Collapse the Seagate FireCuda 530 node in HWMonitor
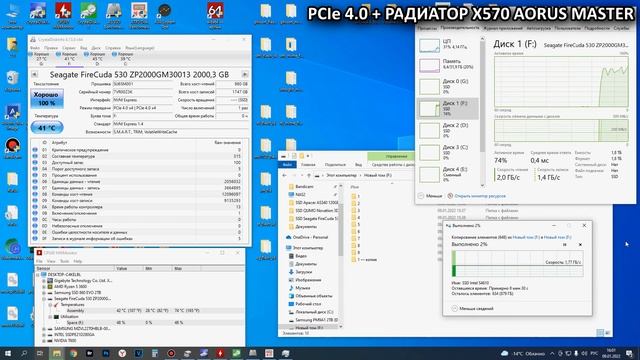The width and height of the screenshot is (640, 360). (44, 299)
